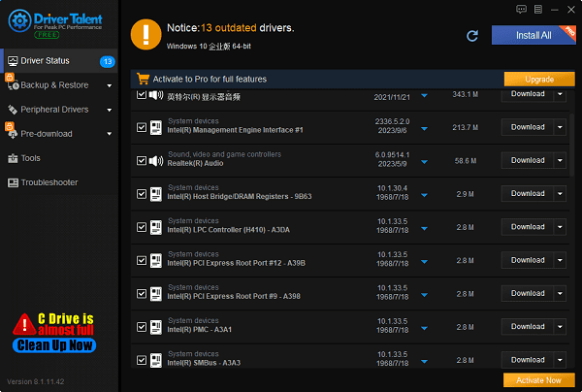Uncheck Intel(R) SMBus - A3A3 checkbox
This screenshot has height=392, width=582.
142,360
